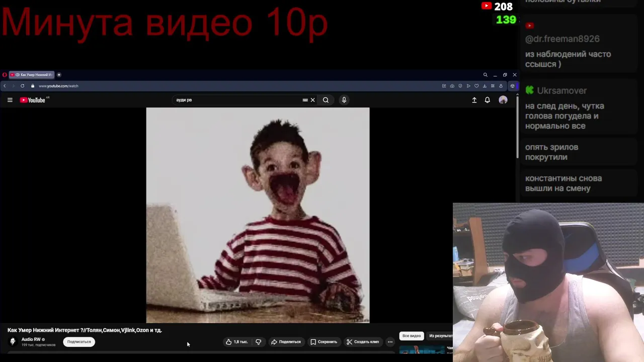Open the first recommended video thumbnail
This screenshot has height=362, width=644.
422,350
